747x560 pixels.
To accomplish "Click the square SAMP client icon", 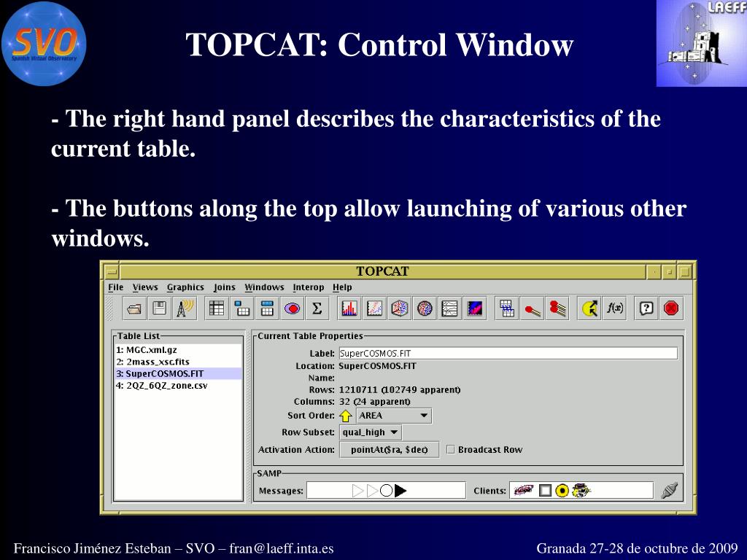I will tap(546, 491).
